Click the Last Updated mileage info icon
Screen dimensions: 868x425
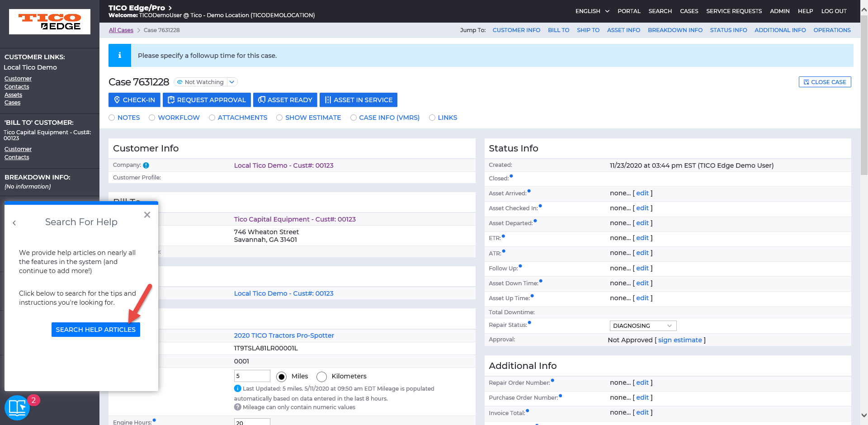coord(237,388)
